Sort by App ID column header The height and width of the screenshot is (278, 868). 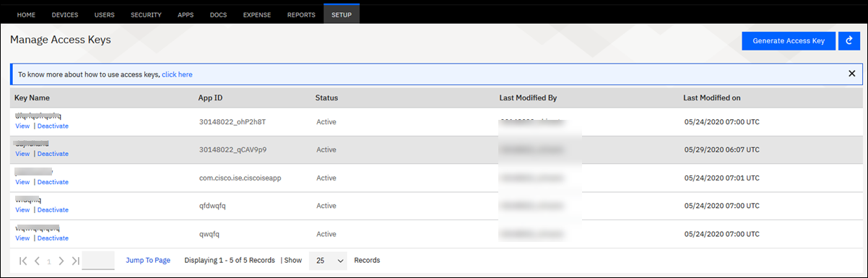(x=211, y=97)
